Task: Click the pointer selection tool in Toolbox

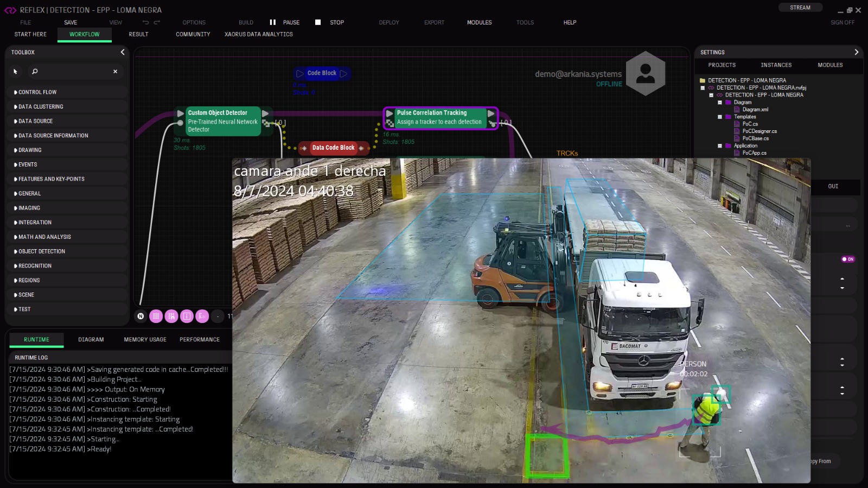Action: [15, 72]
